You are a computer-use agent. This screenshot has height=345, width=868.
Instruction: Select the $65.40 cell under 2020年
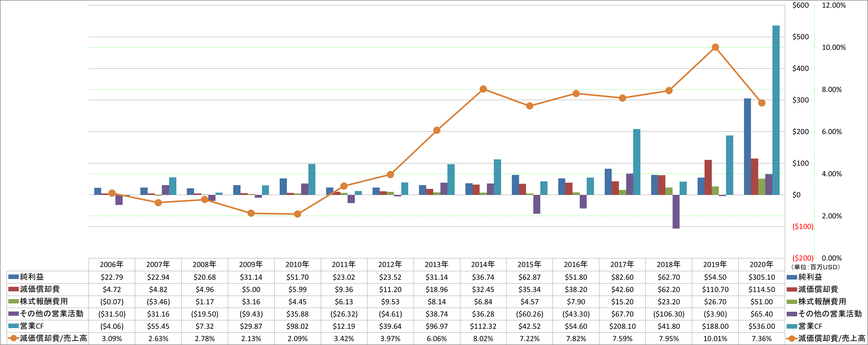click(x=761, y=314)
